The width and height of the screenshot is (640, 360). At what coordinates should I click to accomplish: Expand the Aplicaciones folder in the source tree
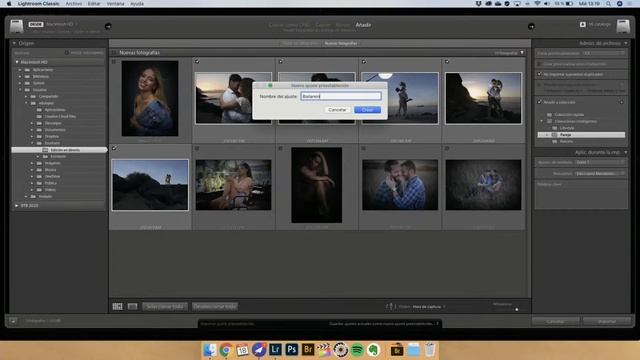pyautogui.click(x=20, y=70)
